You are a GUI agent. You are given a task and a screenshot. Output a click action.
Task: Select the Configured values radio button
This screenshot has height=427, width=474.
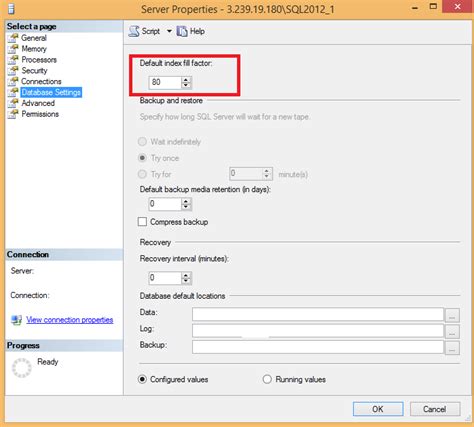[142, 379]
